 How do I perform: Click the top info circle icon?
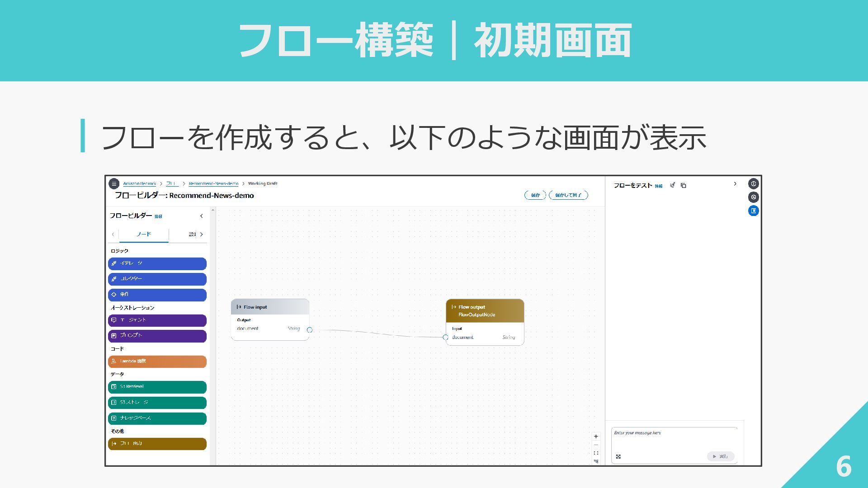point(753,183)
